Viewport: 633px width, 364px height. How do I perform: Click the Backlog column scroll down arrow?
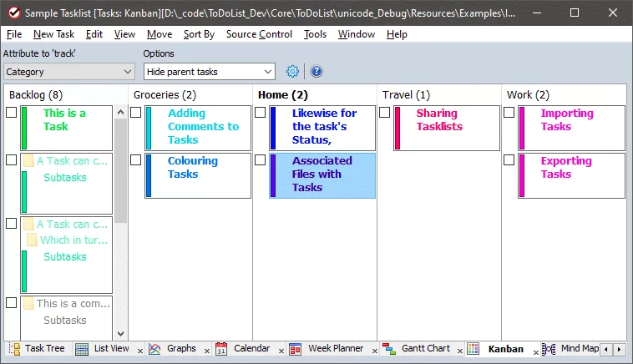(x=121, y=333)
